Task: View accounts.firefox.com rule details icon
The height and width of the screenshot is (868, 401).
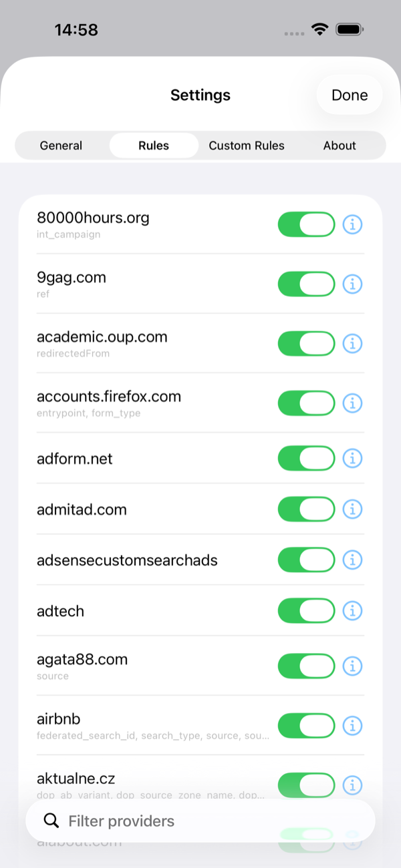Action: click(x=352, y=403)
